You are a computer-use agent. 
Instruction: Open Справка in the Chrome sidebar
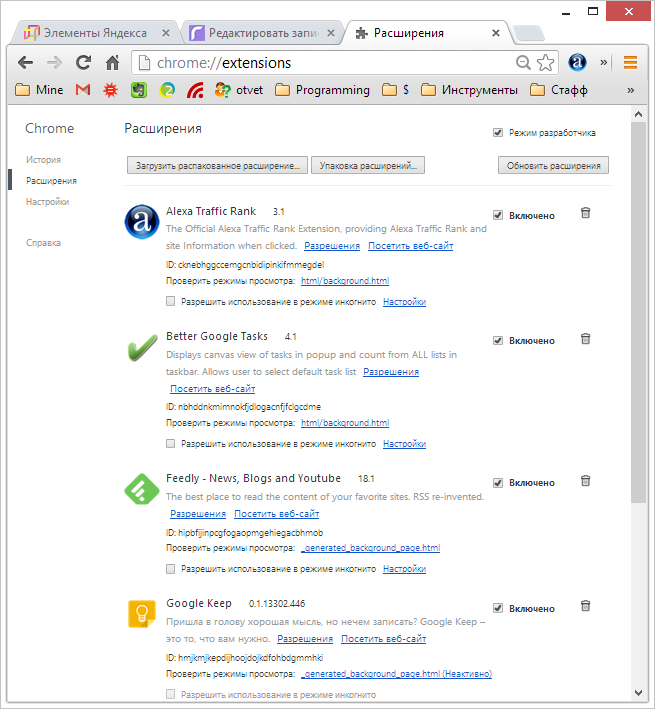[43, 243]
